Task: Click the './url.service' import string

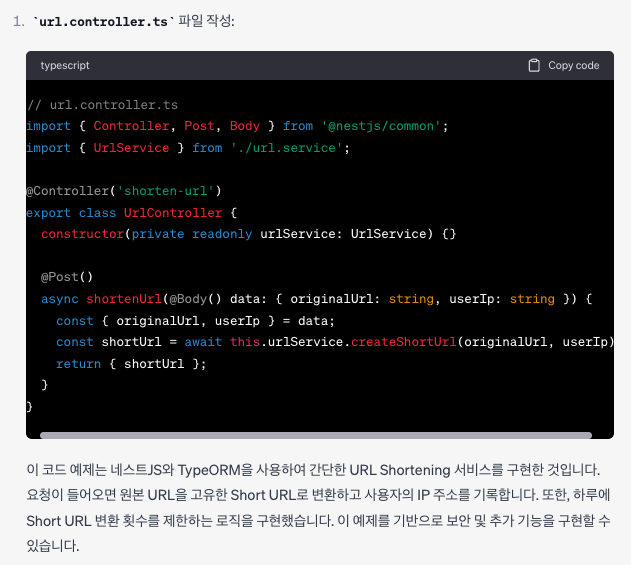Action: coord(287,148)
